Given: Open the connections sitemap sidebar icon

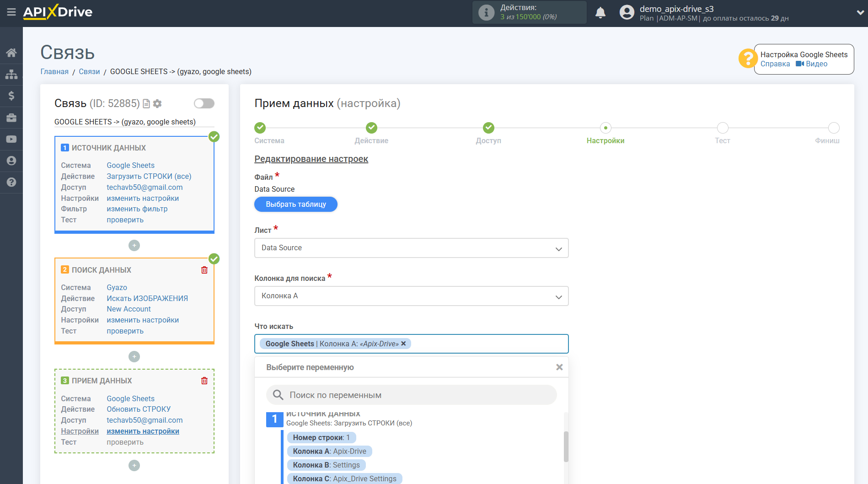Looking at the screenshot, I should coord(11,74).
